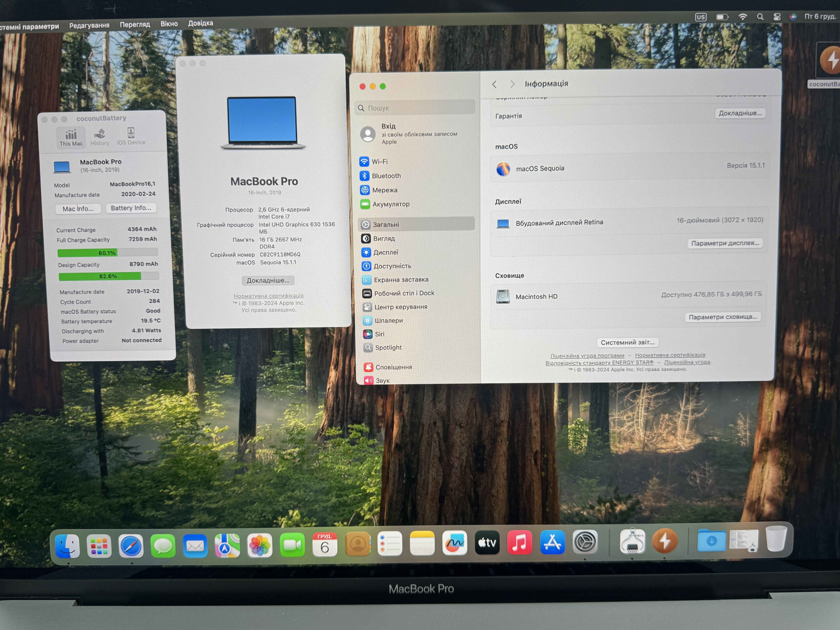The image size is (840, 630).
Task: Open Довідка menu in menu bar
Action: point(200,23)
